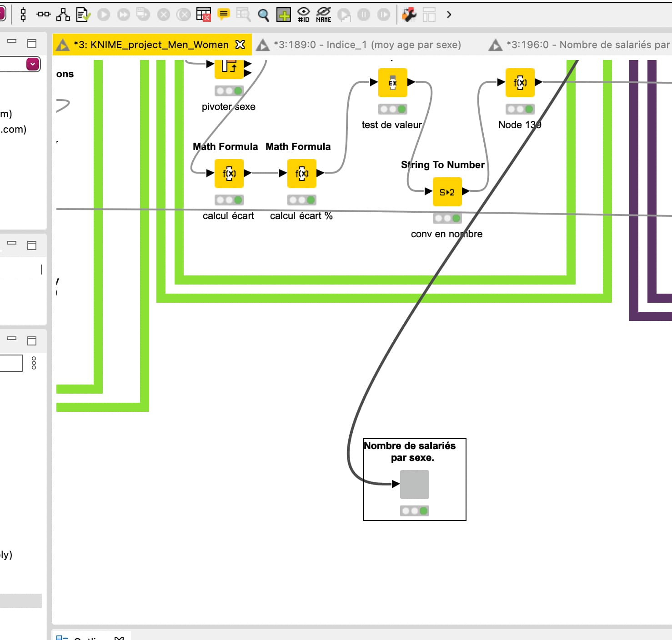672x640 pixels.
Task: Click the status light under calcul écart
Action: pyautogui.click(x=229, y=200)
